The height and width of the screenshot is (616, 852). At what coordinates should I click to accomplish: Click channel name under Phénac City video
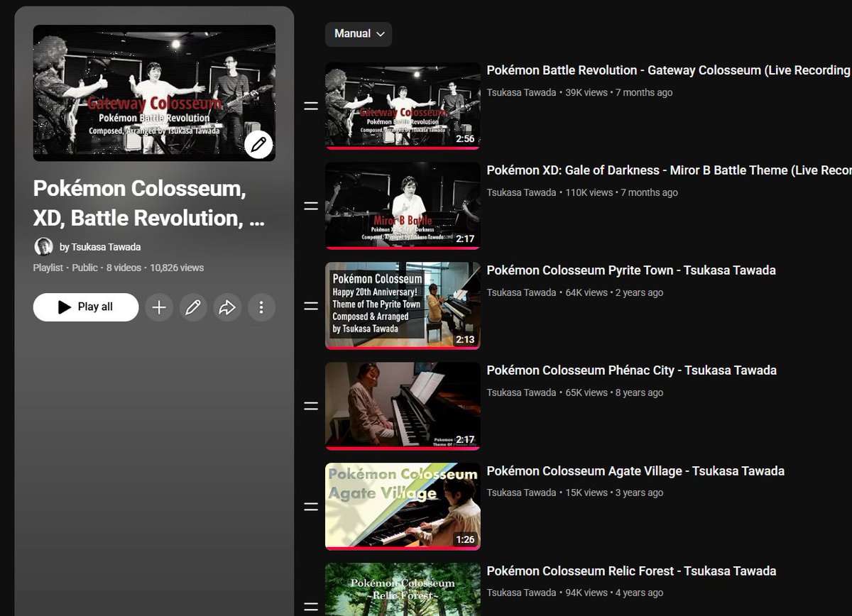522,392
